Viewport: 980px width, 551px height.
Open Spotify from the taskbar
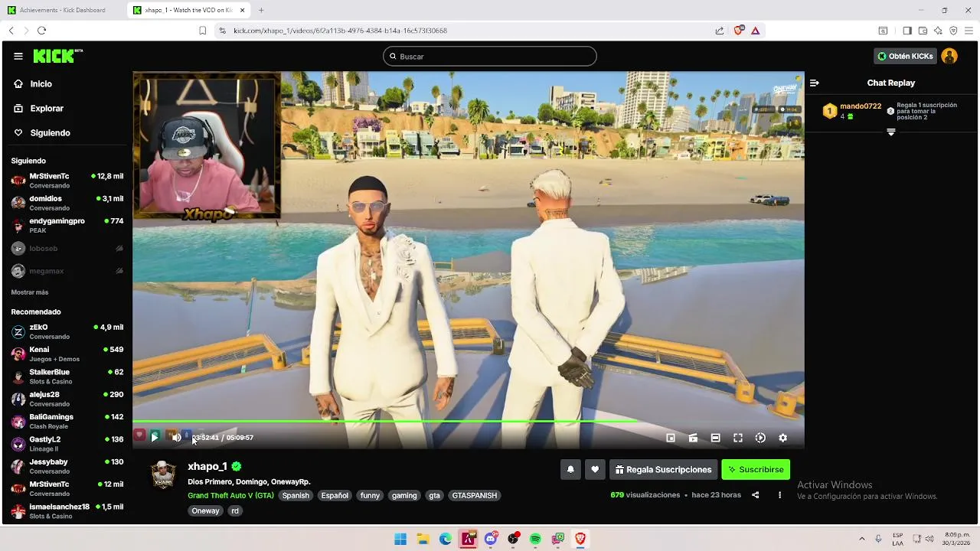(536, 539)
